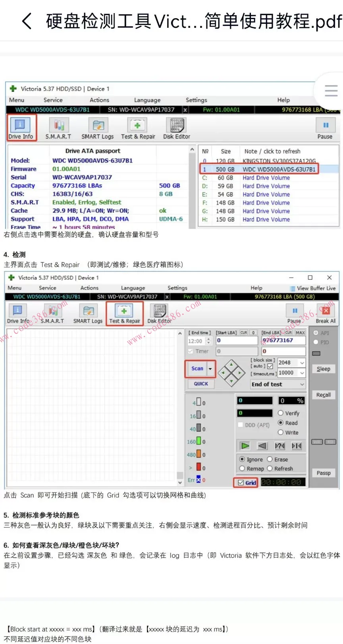Toggle the Grid checkbox

[x=241, y=483]
